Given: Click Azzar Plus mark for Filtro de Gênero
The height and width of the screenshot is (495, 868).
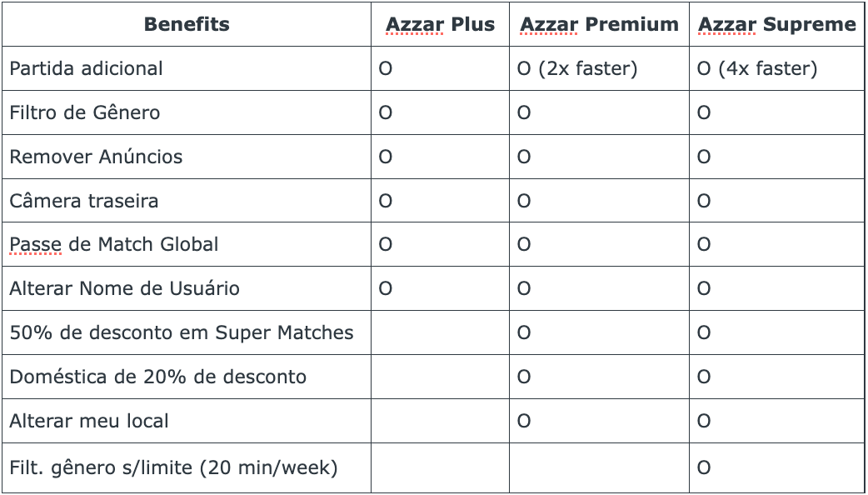Looking at the screenshot, I should [386, 112].
